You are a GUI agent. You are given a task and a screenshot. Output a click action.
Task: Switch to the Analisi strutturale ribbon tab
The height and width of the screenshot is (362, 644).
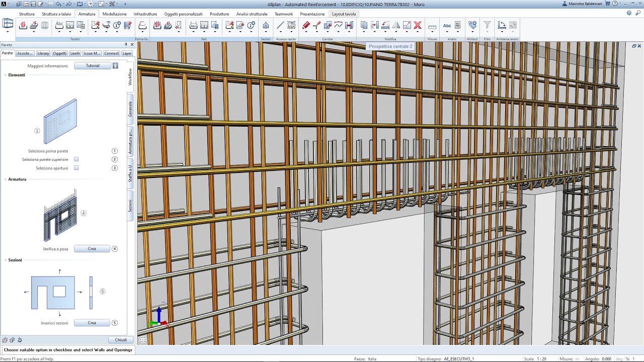(252, 14)
